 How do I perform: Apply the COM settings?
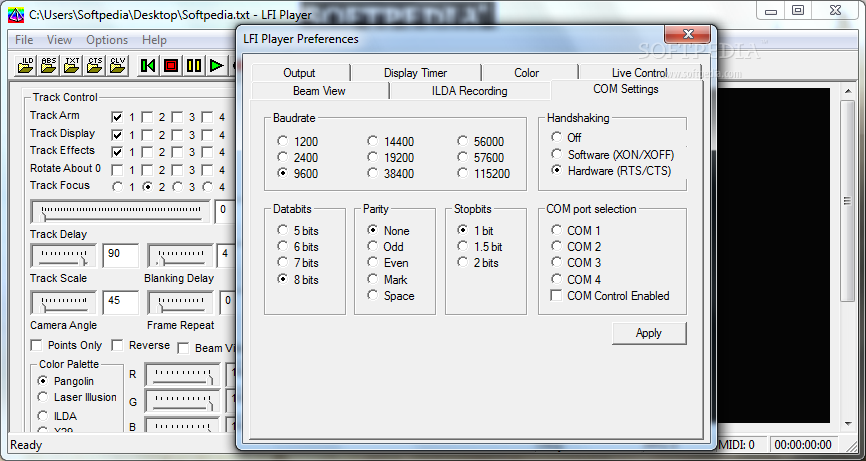(649, 333)
